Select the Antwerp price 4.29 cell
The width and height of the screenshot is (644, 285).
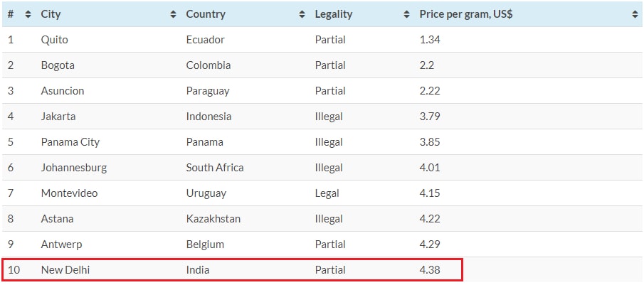pos(430,244)
